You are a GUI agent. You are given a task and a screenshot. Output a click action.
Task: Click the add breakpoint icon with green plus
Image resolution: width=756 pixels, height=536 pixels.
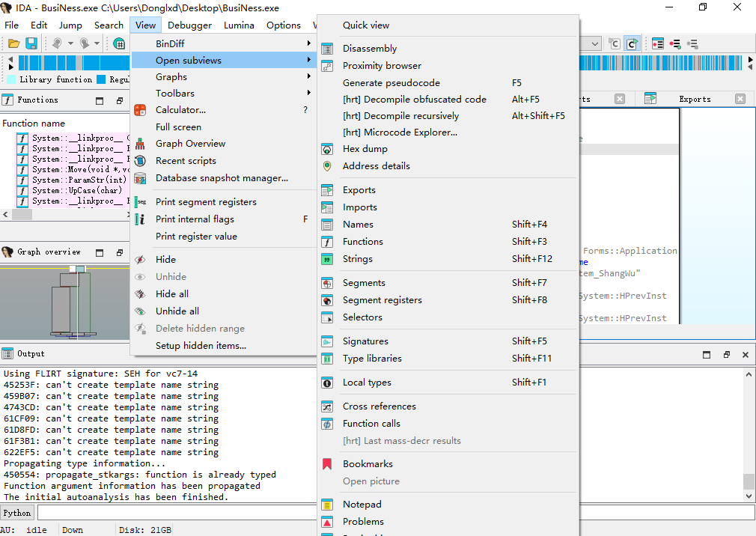click(x=675, y=44)
